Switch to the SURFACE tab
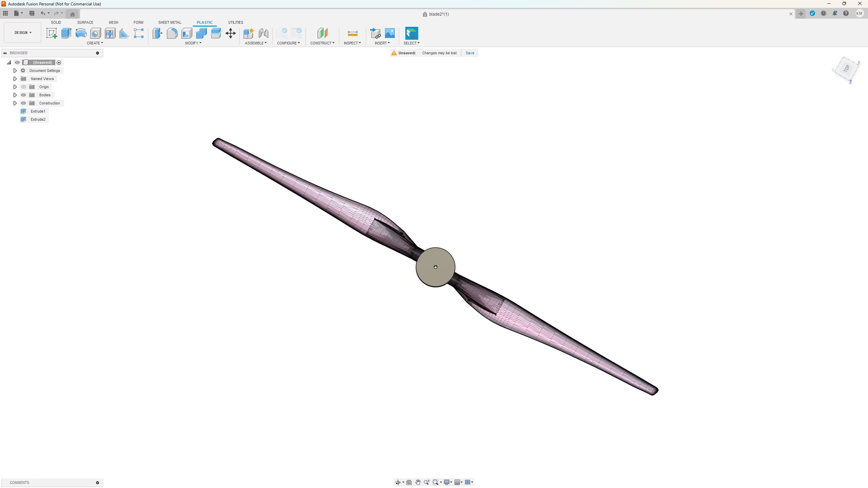868x488 pixels. 85,22
